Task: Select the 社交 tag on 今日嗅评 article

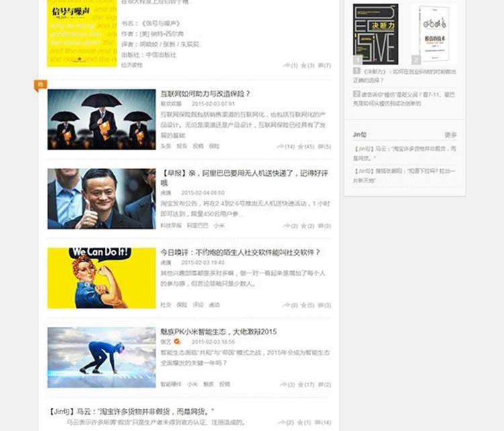Action: click(165, 305)
